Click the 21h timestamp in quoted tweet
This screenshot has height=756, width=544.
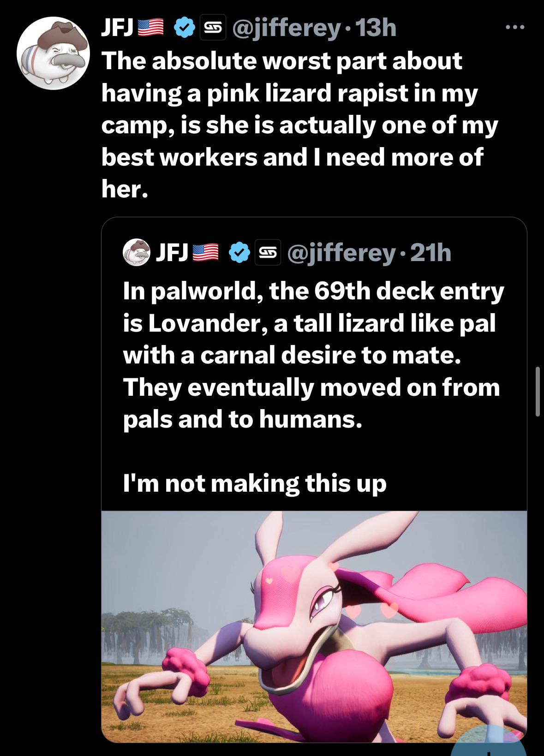(430, 252)
